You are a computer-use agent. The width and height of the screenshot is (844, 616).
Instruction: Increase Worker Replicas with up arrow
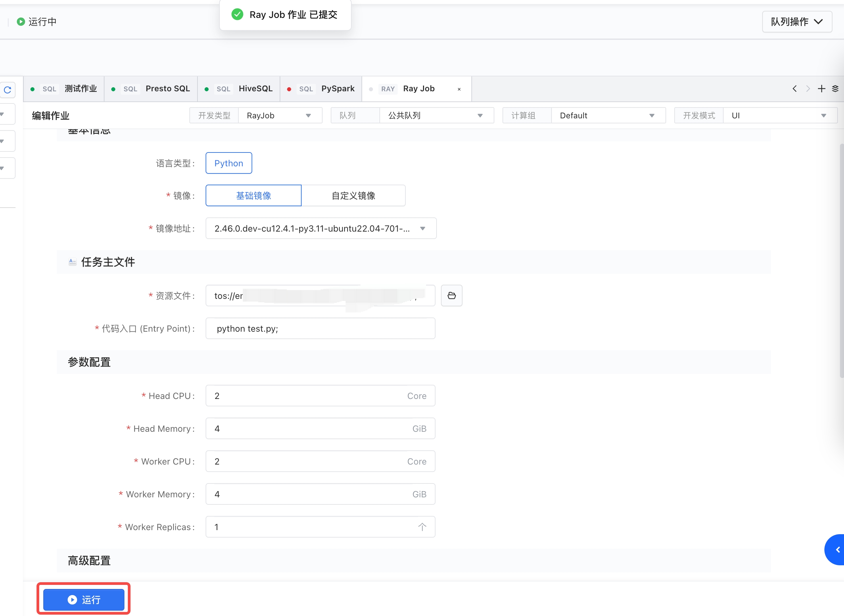click(x=422, y=526)
